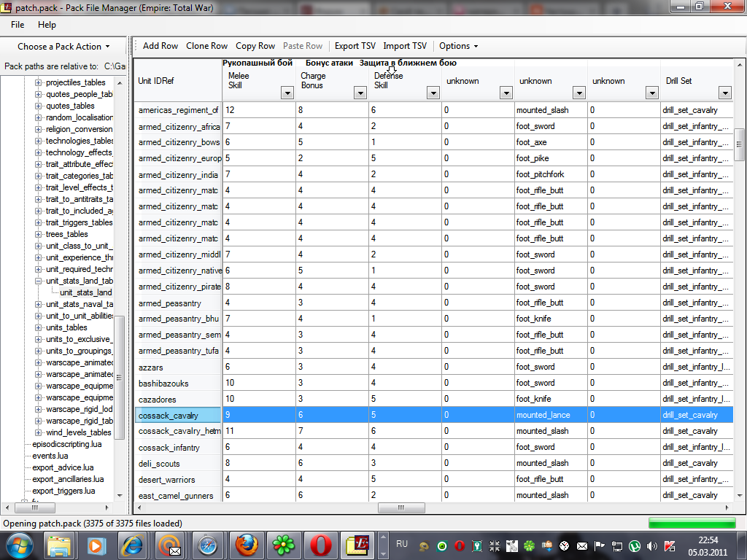Click the azzars row header
The height and width of the screenshot is (560, 747).
(178, 367)
